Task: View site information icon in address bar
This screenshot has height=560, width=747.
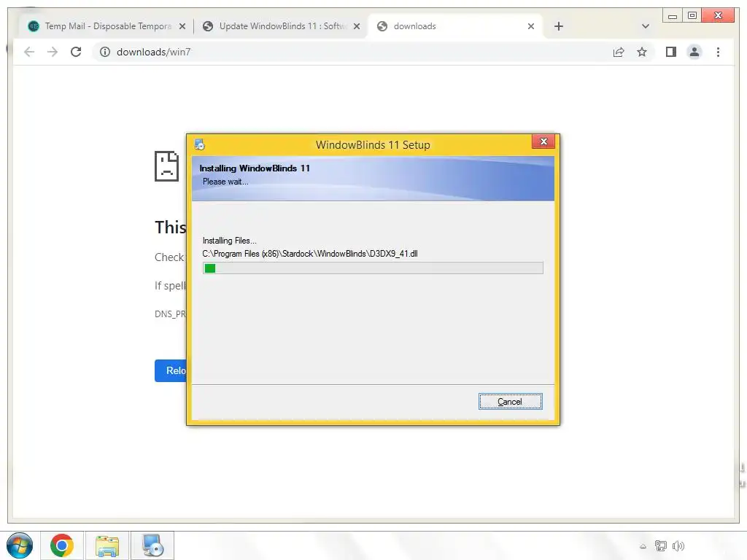Action: (105, 52)
